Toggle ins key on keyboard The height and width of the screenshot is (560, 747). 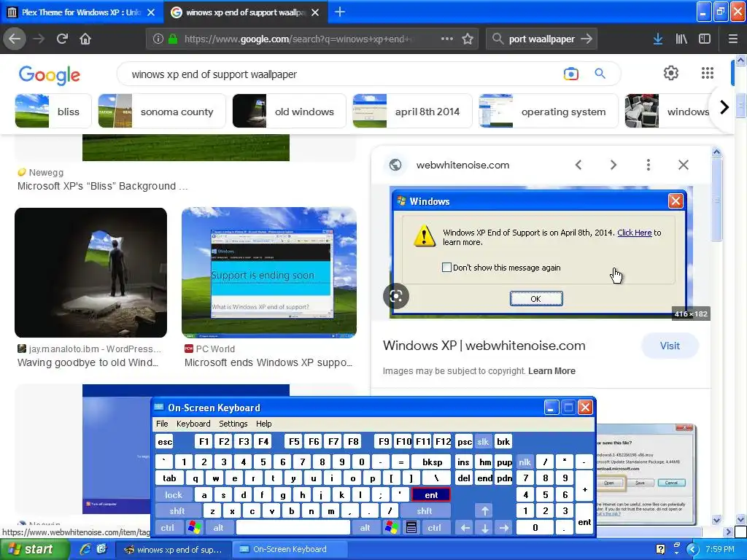click(x=463, y=462)
